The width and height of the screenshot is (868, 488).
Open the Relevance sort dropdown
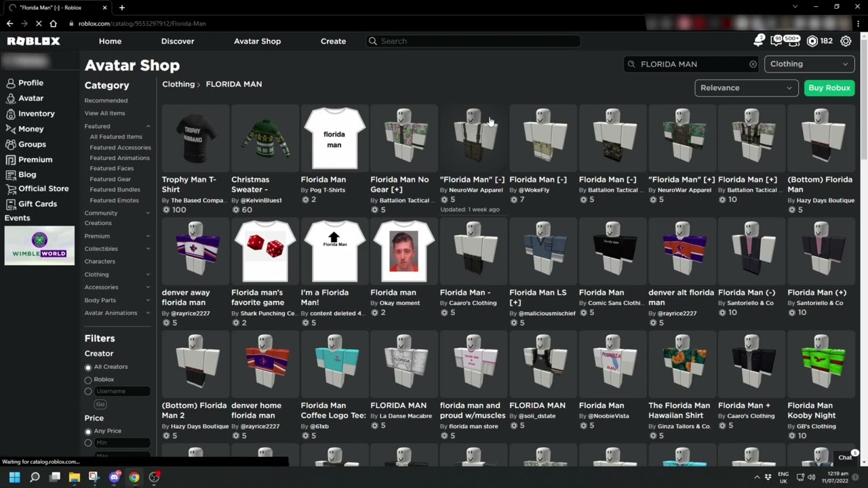click(x=746, y=88)
